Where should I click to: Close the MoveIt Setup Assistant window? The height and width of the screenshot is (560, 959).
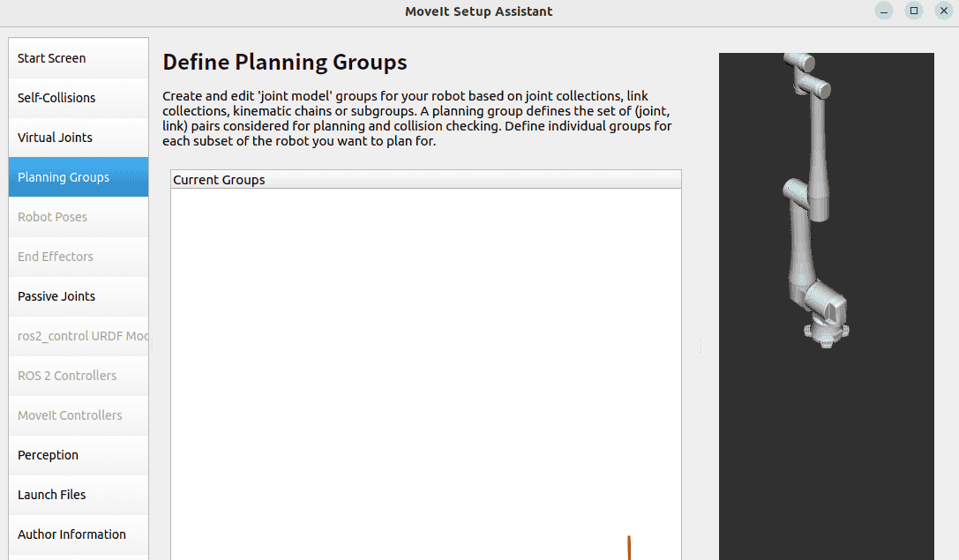[x=944, y=11]
